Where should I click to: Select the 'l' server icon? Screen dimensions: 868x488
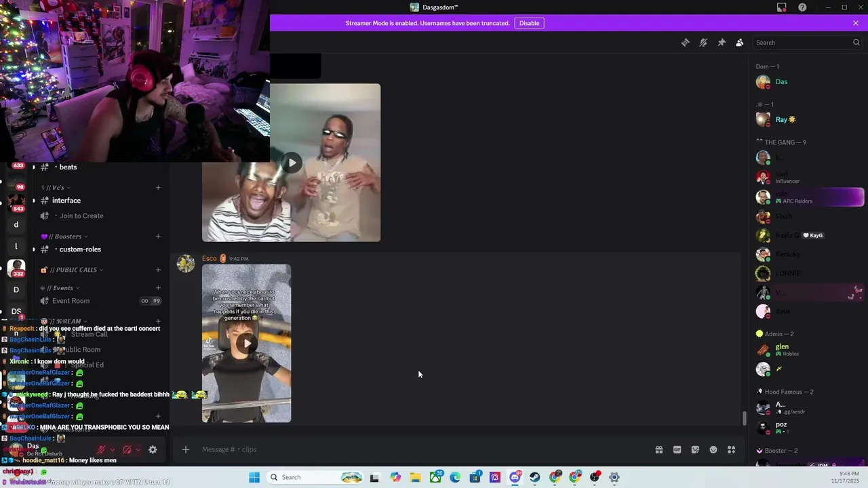click(16, 246)
